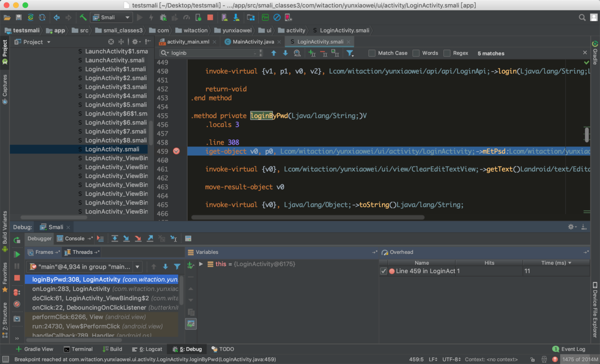Jump to previous search match arrow
The width and height of the screenshot is (600, 364).
click(x=273, y=53)
